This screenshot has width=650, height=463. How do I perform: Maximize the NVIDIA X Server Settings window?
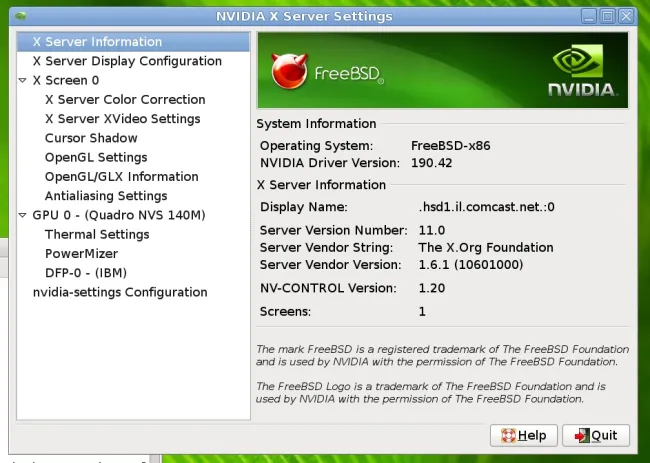[608, 17]
